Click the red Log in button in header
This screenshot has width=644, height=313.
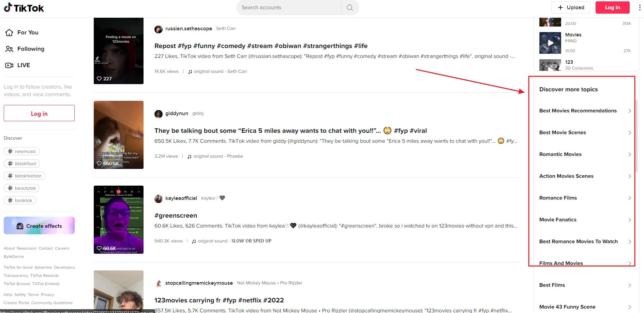[612, 7]
